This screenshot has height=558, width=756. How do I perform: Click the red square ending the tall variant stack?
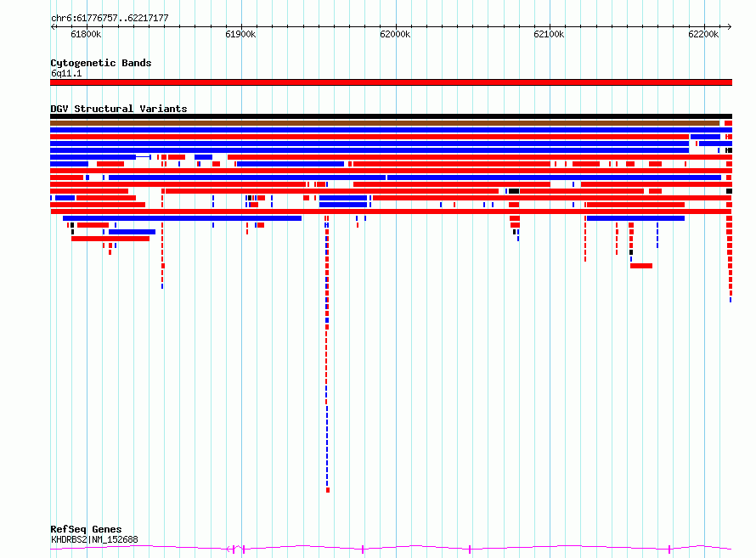pyautogui.click(x=328, y=490)
